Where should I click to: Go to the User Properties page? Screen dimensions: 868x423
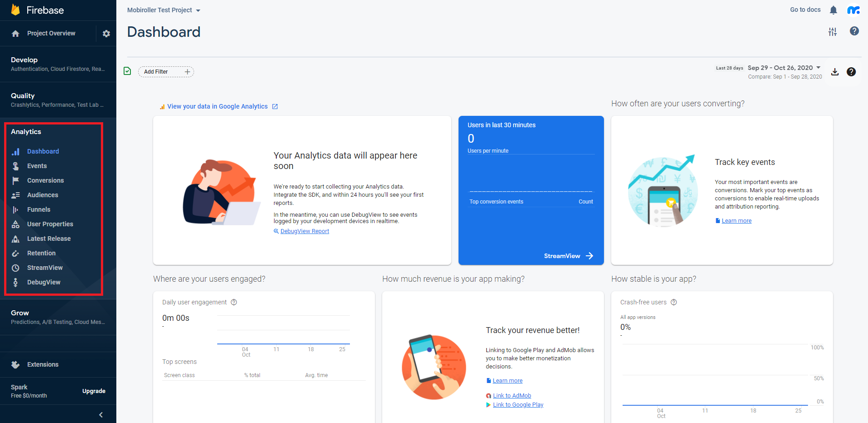click(50, 224)
